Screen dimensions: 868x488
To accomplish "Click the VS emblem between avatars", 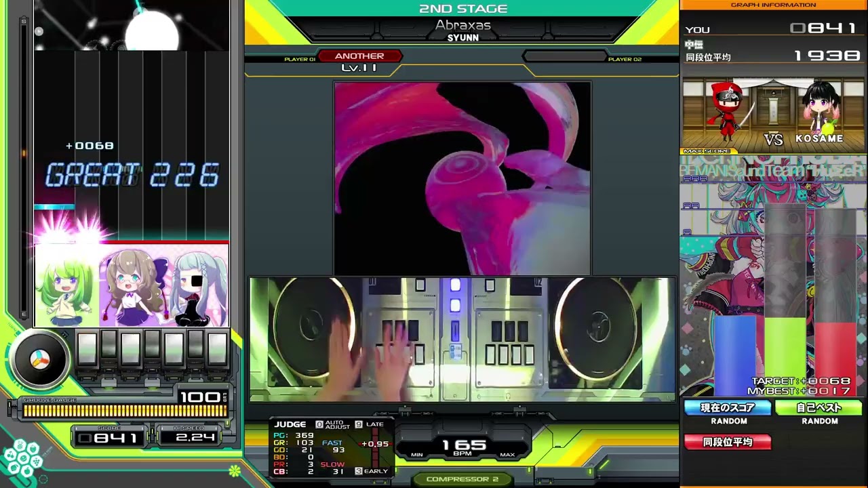I will tap(774, 139).
